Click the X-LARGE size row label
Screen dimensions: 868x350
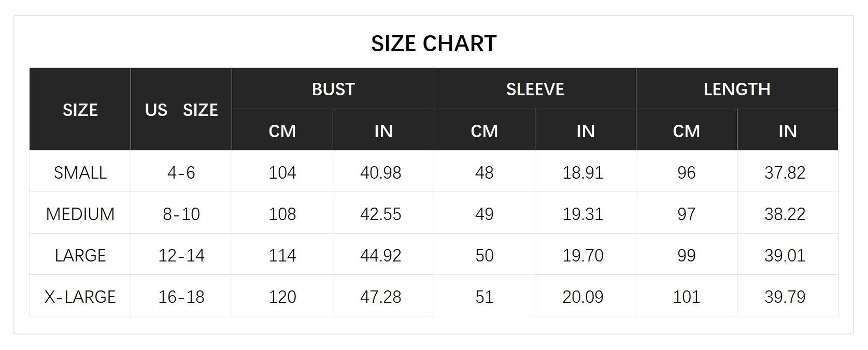click(80, 297)
